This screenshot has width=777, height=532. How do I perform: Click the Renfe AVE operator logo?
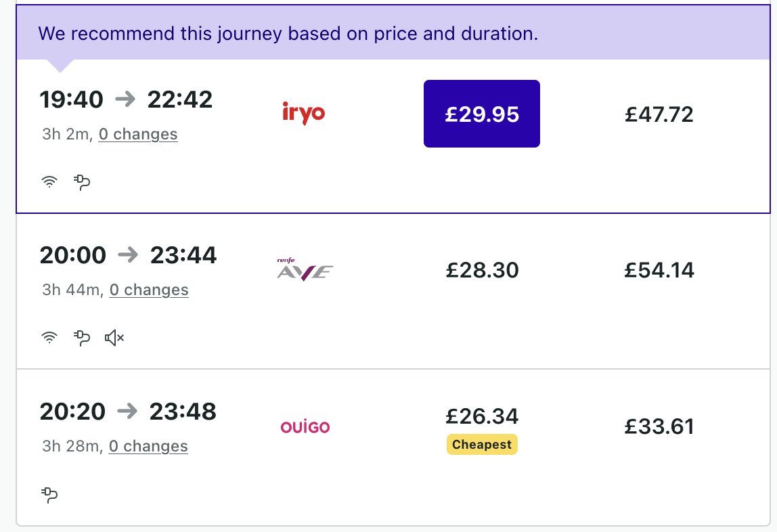pos(305,269)
